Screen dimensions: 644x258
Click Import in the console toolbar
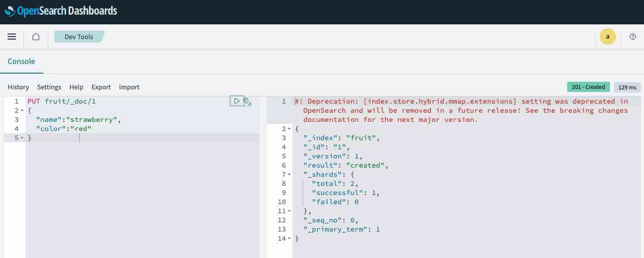point(129,87)
